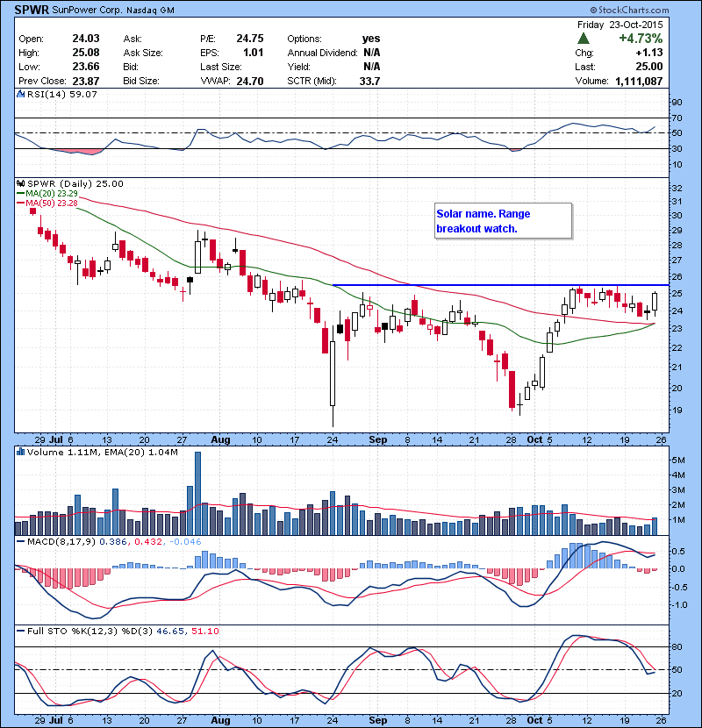Click the SCTR (Mid) value 33.7
Image resolution: width=702 pixels, height=728 pixels.
tap(369, 81)
